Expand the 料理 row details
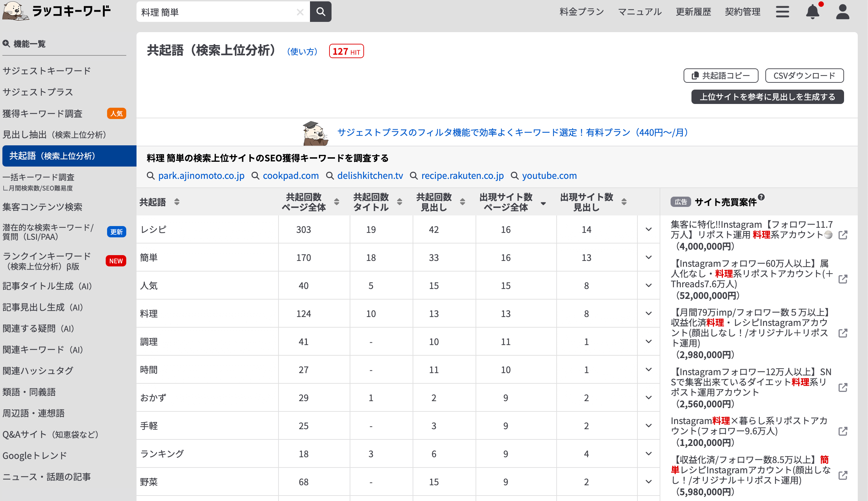 click(648, 313)
